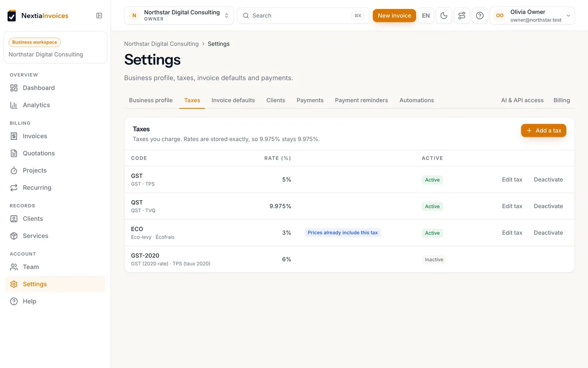This screenshot has height=368, width=588.
Task: Switch to the Billing tab
Action: (562, 100)
